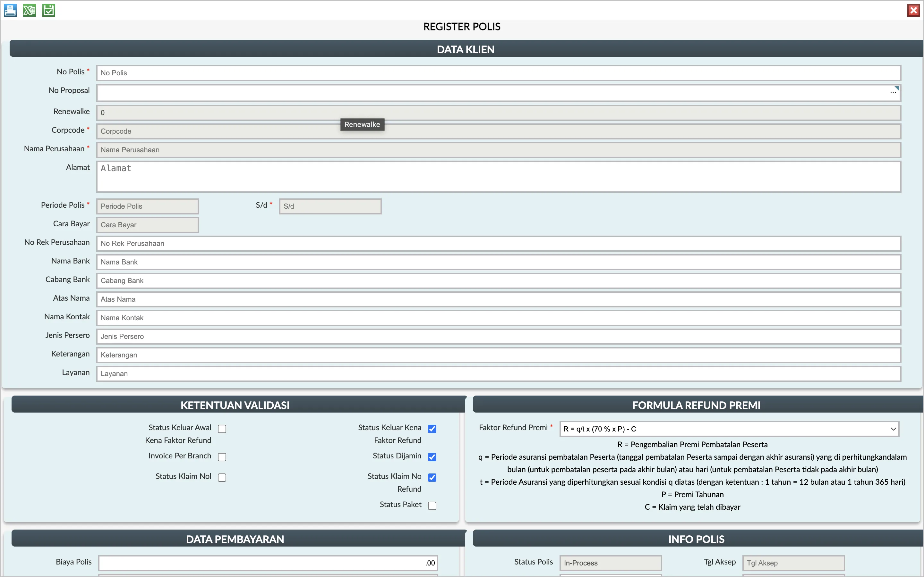924x577 pixels.
Task: Click the Print icon to print the form
Action: pyautogui.click(x=10, y=10)
